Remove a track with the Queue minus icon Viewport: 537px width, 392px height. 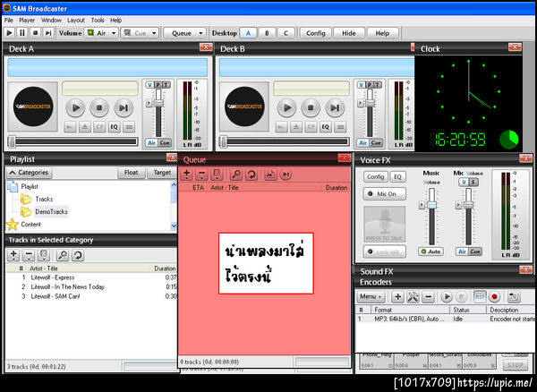click(x=201, y=175)
